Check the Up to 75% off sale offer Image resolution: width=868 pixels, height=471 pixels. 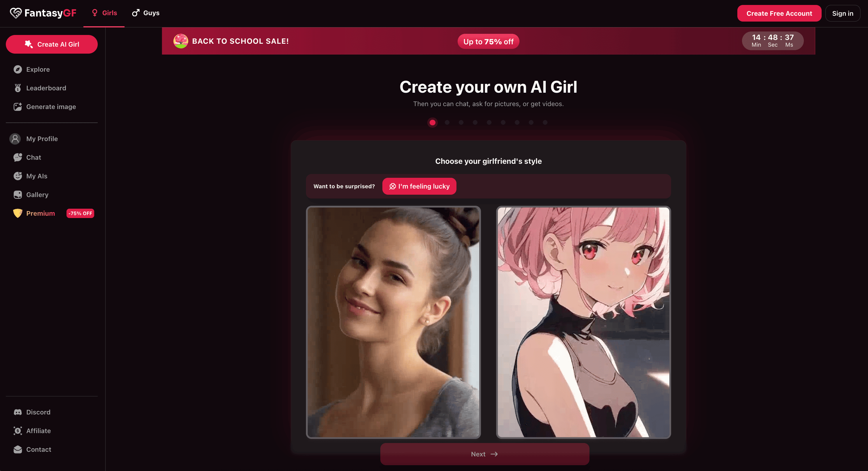[488, 41]
